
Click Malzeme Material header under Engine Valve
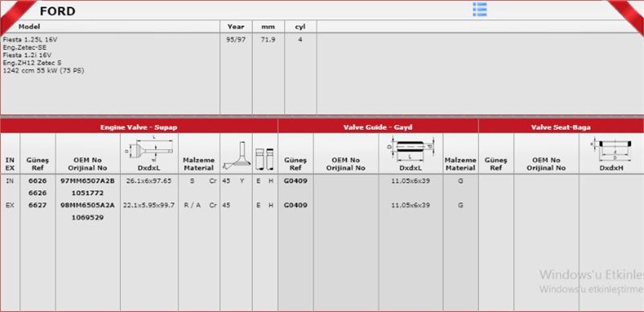coord(199,164)
